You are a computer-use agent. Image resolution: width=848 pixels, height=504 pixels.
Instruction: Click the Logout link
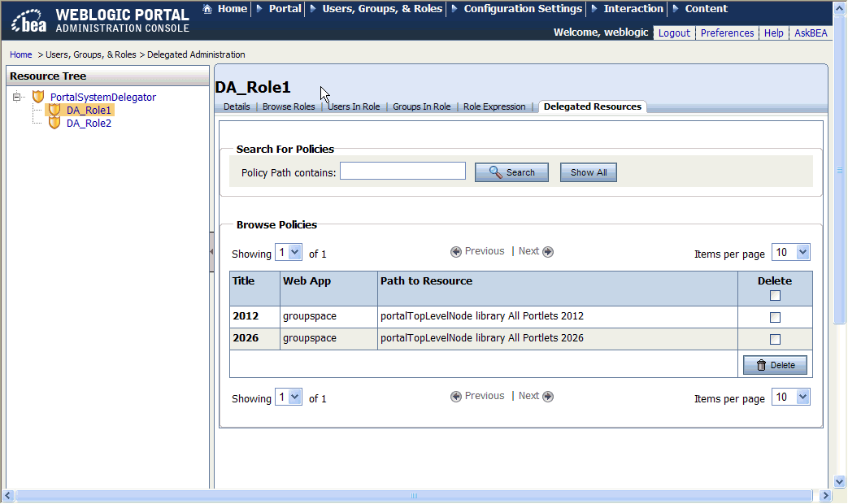tap(674, 33)
